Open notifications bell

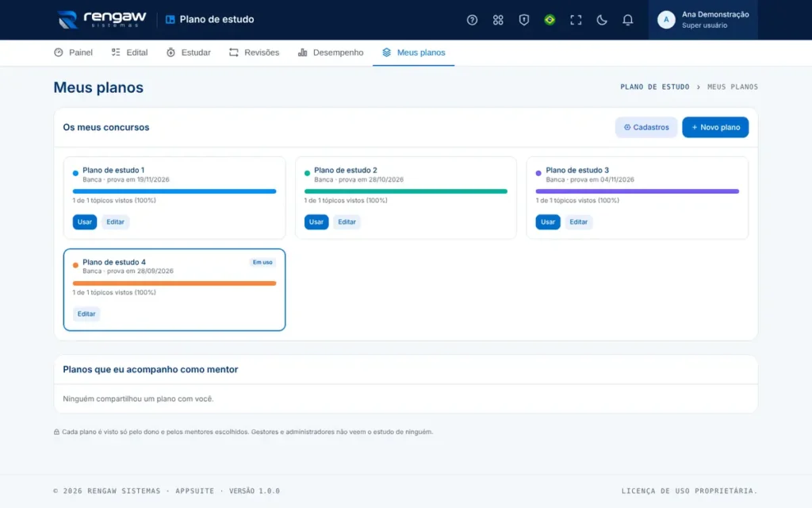point(627,20)
